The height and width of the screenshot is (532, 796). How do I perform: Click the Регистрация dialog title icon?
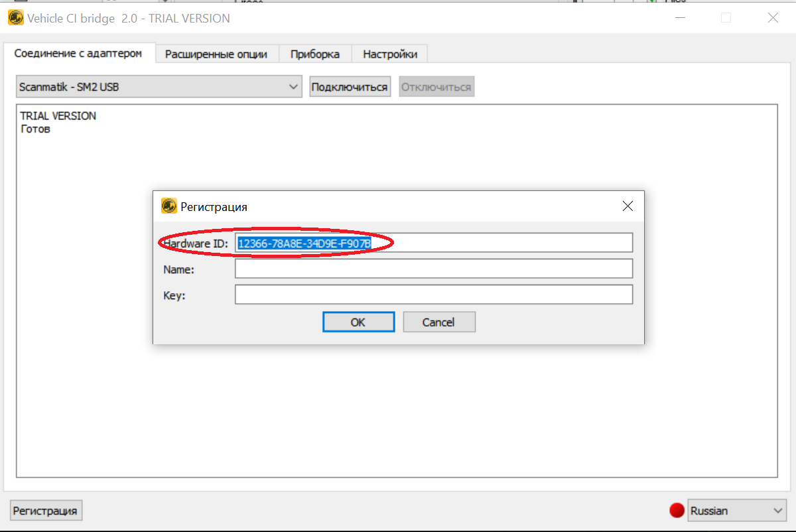[169, 206]
